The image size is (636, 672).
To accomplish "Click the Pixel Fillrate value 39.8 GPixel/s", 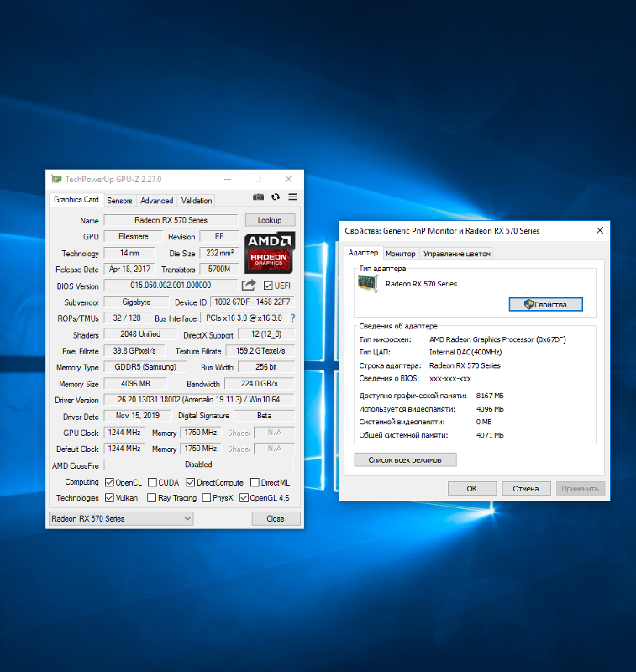I will coord(134,350).
